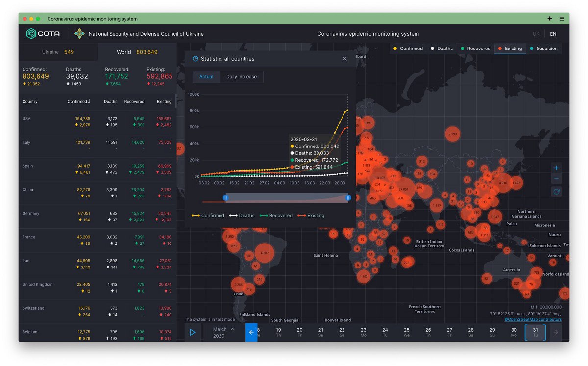The image size is (588, 366).
Task: Switch language to UK
Action: tap(536, 34)
